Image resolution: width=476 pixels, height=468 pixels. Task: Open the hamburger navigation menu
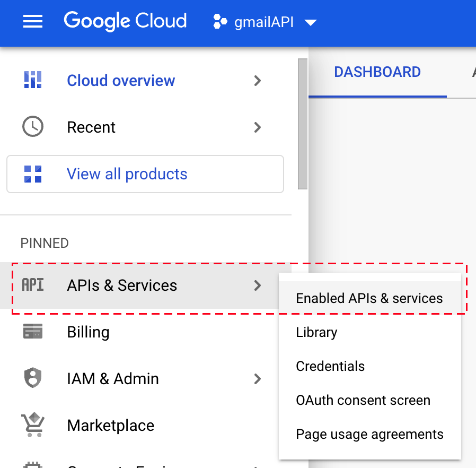point(33,21)
